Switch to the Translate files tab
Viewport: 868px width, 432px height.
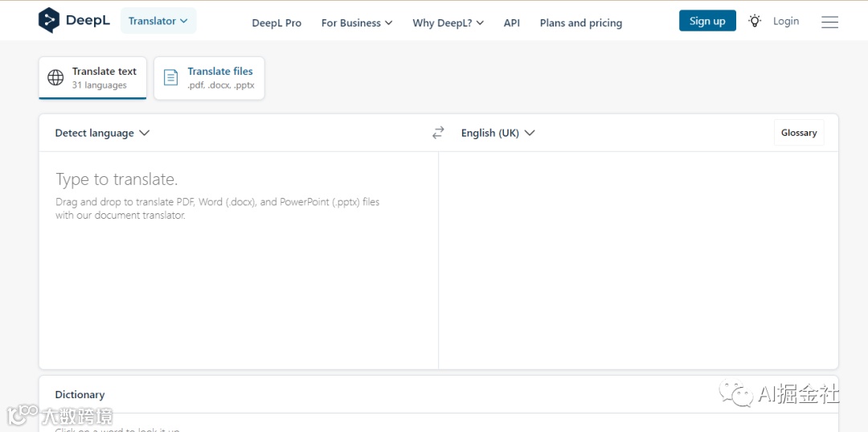pos(209,78)
